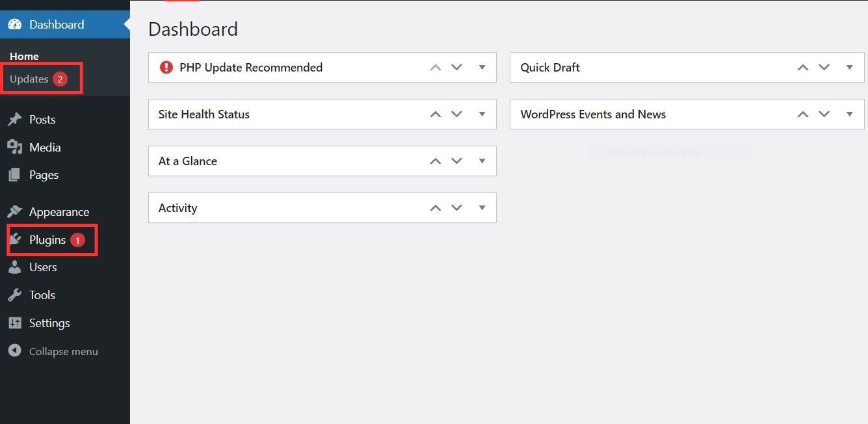
Task: Move Activity panel up
Action: [436, 208]
